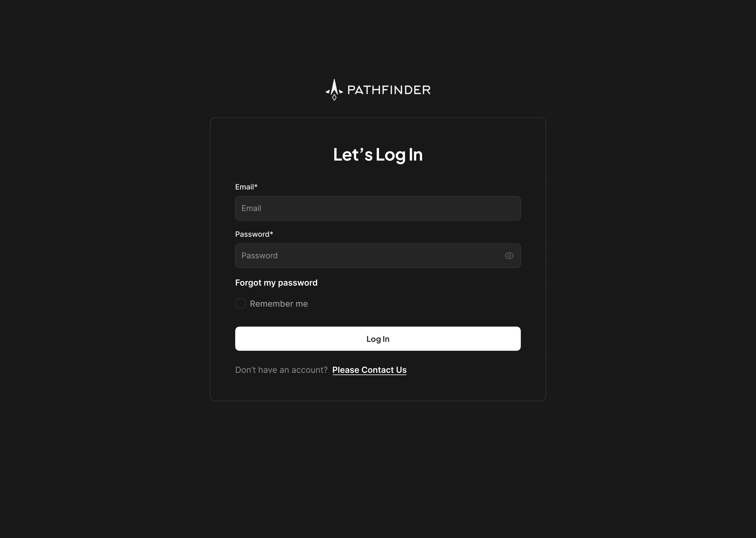This screenshot has height=538, width=756.
Task: Click the blank dark background below the card
Action: (x=378, y=470)
